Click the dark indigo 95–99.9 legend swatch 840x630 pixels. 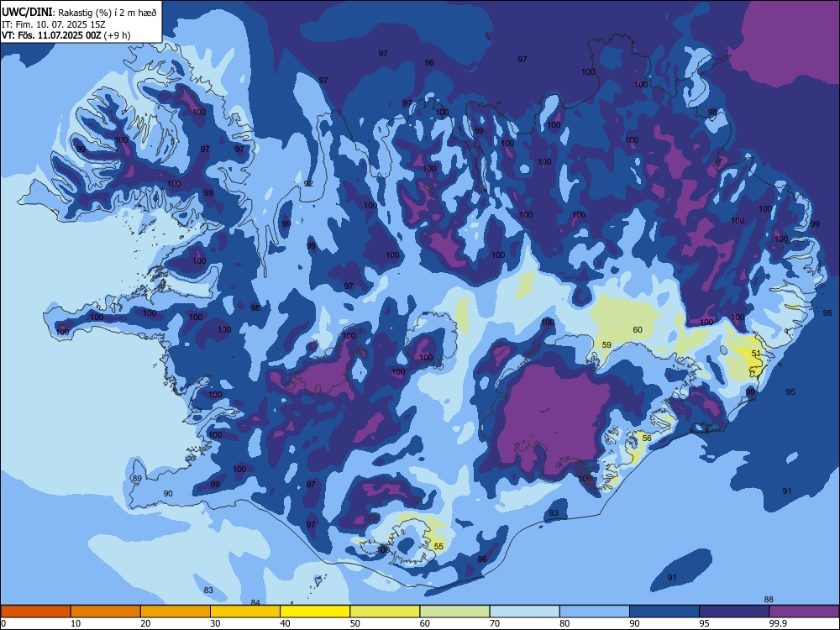(734, 612)
